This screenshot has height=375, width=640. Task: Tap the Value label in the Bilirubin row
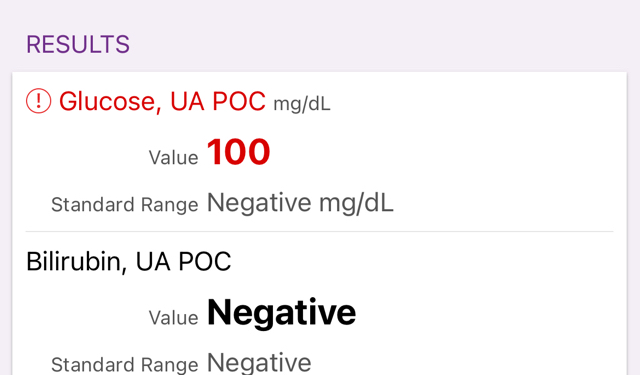173,318
